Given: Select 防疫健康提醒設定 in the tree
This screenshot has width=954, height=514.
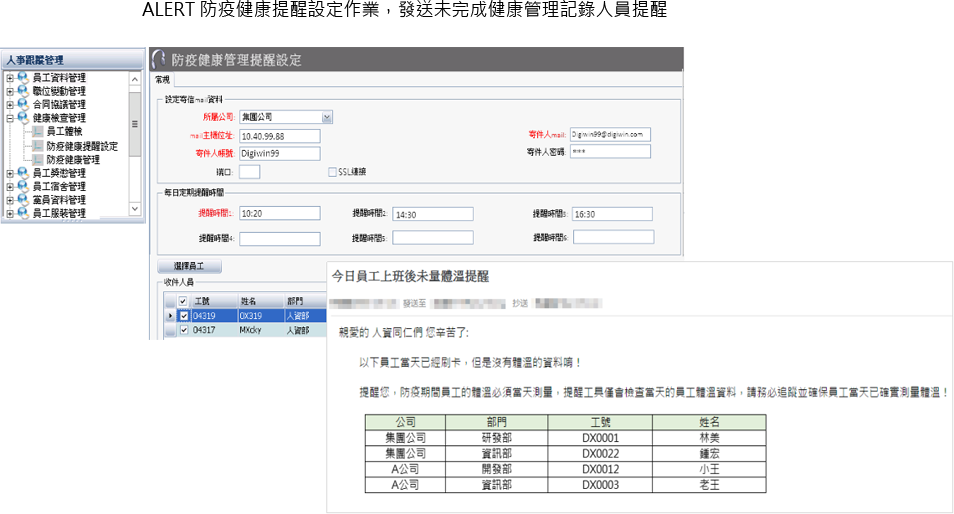Looking at the screenshot, I should click(82, 146).
